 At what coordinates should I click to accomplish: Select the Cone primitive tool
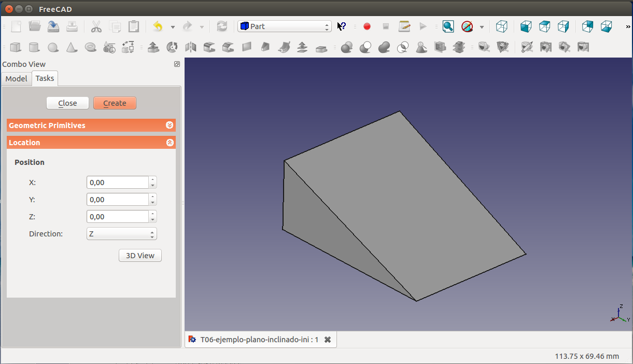click(x=72, y=48)
